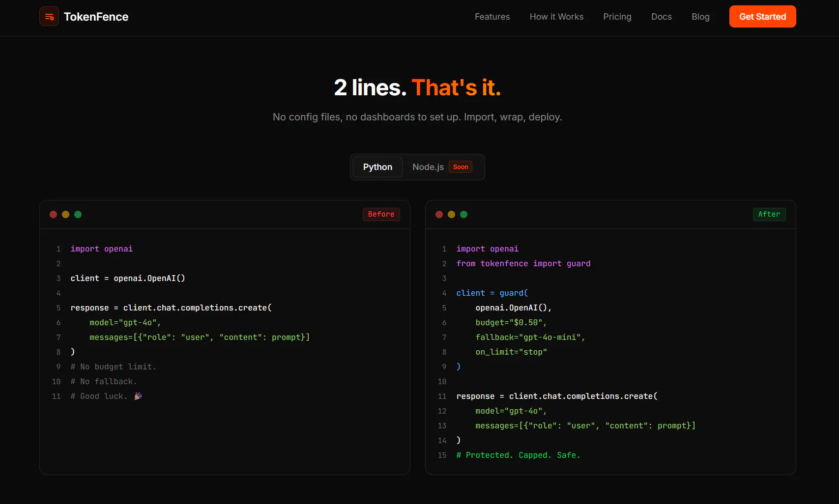Click the TokenFence brand name
Viewport: 839px width, 504px height.
coord(96,17)
